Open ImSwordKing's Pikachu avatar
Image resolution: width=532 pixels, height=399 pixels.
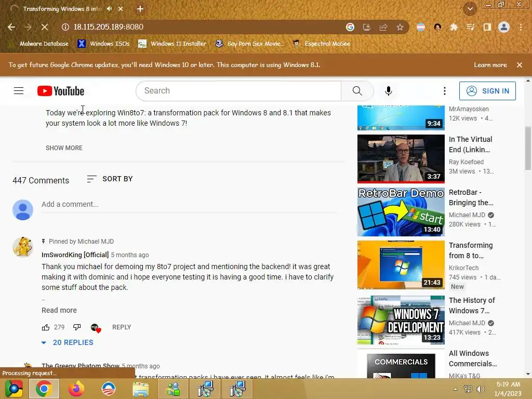(x=23, y=247)
